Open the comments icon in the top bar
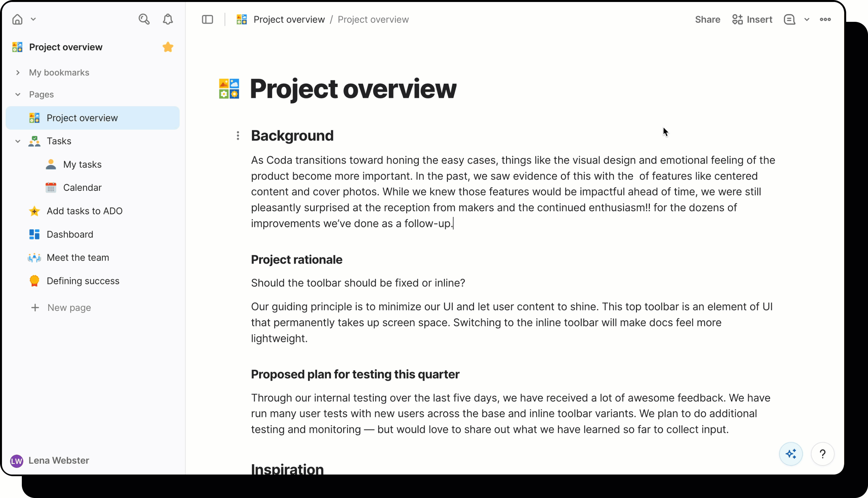This screenshot has width=868, height=498. click(x=789, y=20)
